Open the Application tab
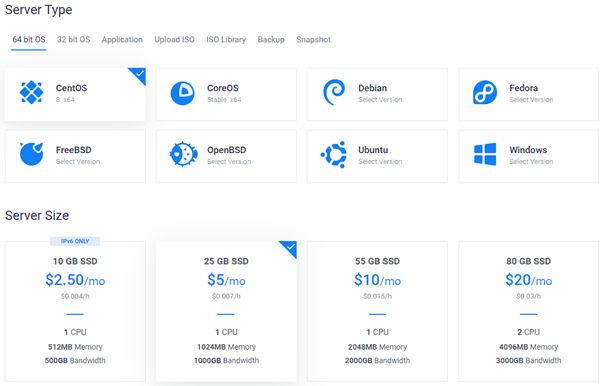The height and width of the screenshot is (386, 602). coord(122,40)
